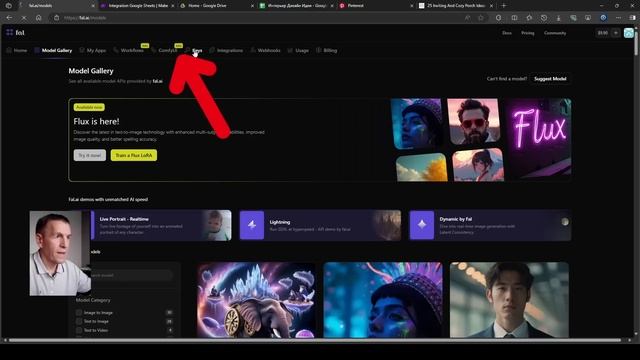Switch to the Integration Google Sheets | Make tab
Screen dimensions: 640x360
click(137, 6)
